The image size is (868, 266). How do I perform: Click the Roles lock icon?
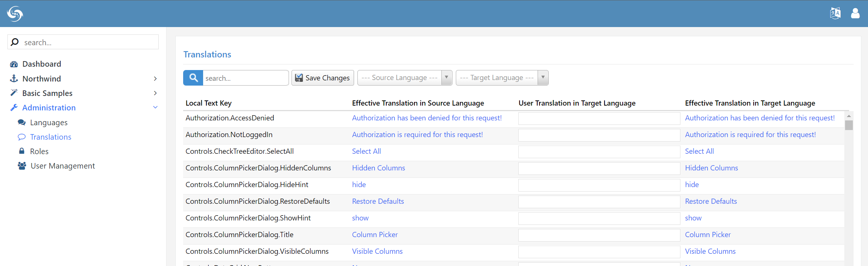point(22,151)
